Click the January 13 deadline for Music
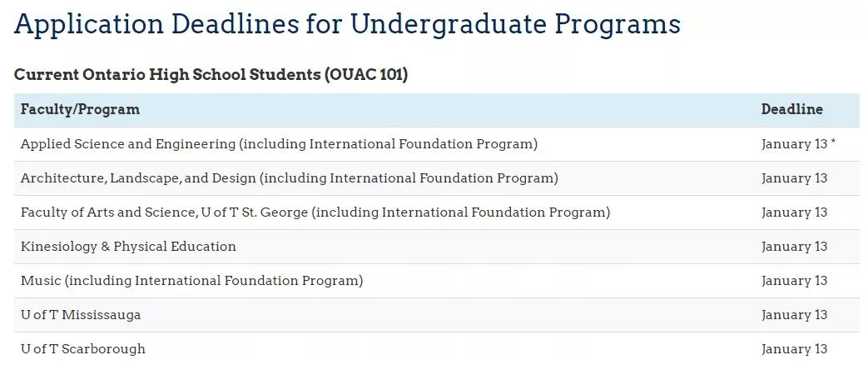The height and width of the screenshot is (370, 868). click(794, 281)
